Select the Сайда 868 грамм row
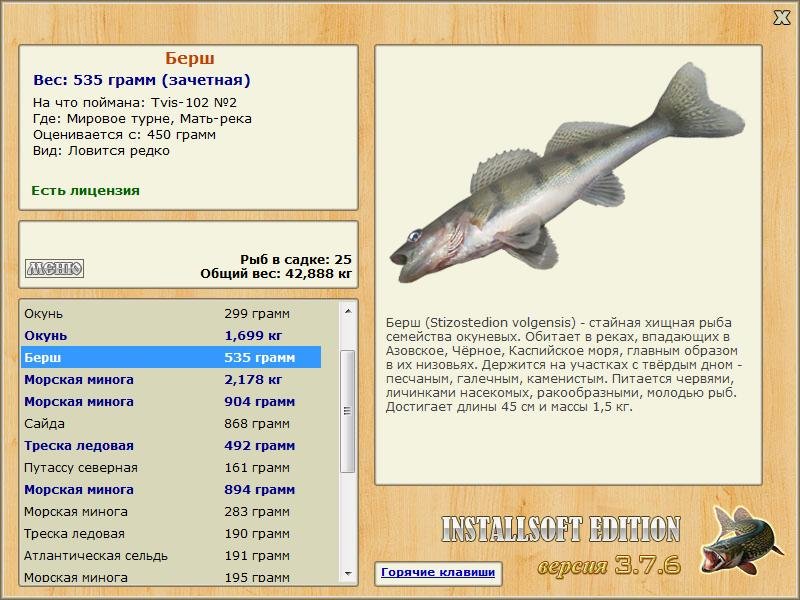The height and width of the screenshot is (600, 800). [x=172, y=423]
